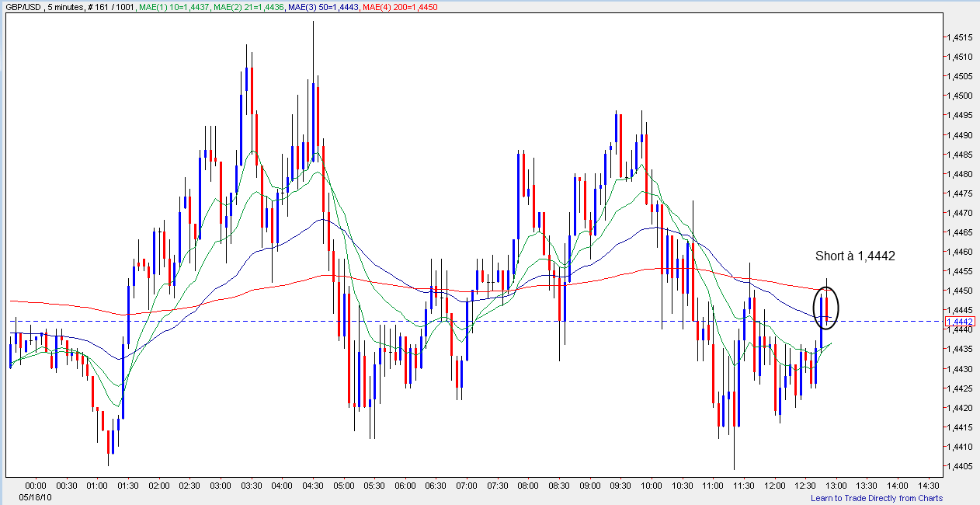Click the 'Short à 1,4442' annotation text
The height and width of the screenshot is (505, 980).
855,256
